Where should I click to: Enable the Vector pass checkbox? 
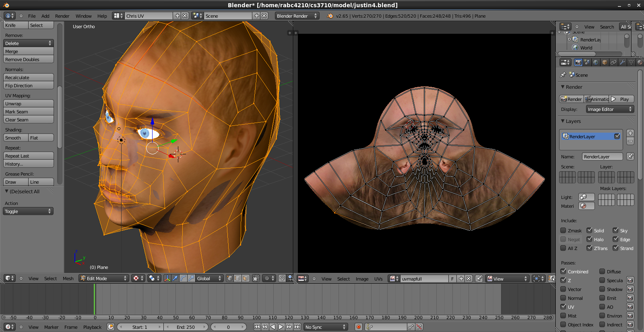(563, 289)
